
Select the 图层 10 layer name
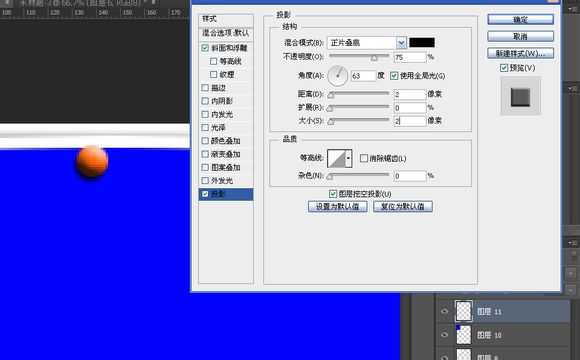pos(489,335)
